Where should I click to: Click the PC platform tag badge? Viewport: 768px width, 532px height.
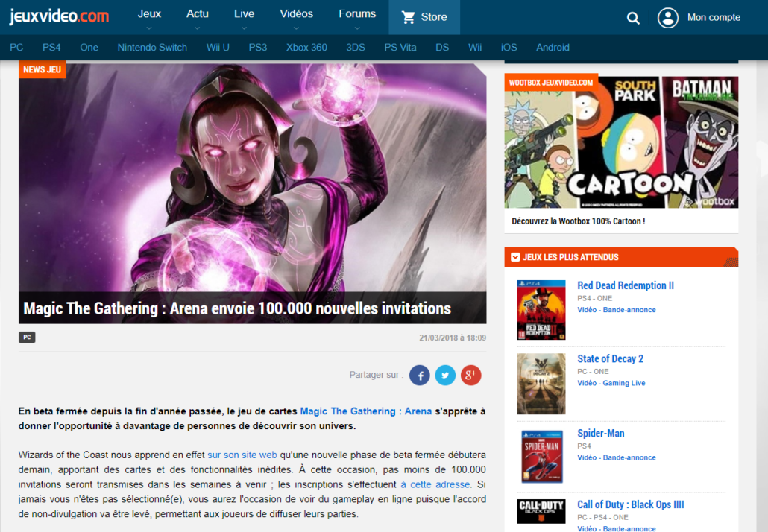[27, 338]
